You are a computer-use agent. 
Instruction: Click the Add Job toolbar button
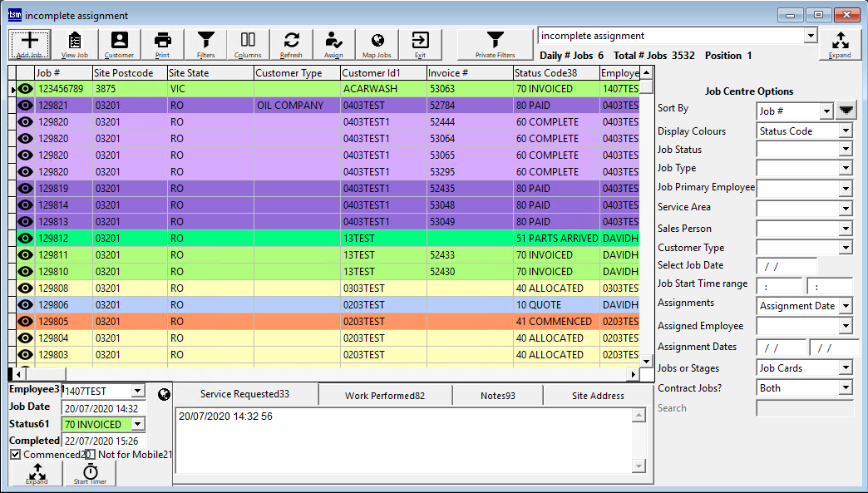click(30, 44)
